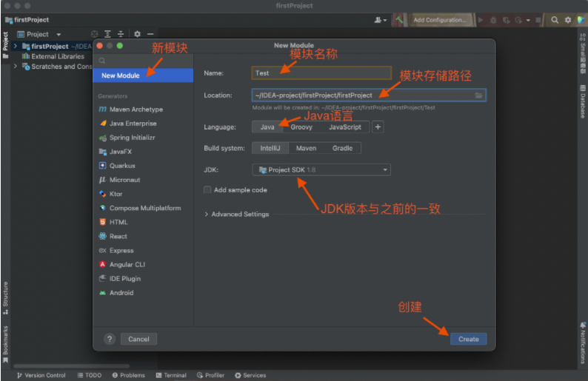Open the Profiler tab

point(210,375)
